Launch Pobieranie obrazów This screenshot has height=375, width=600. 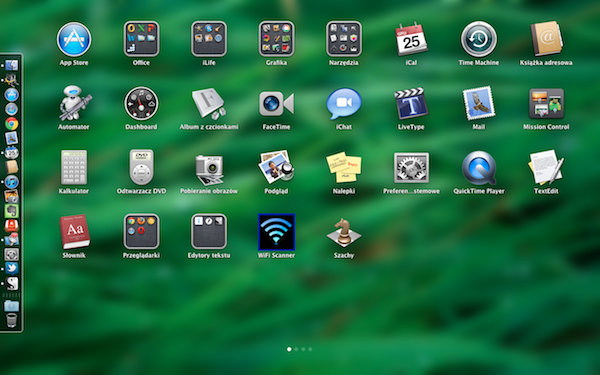(x=209, y=169)
